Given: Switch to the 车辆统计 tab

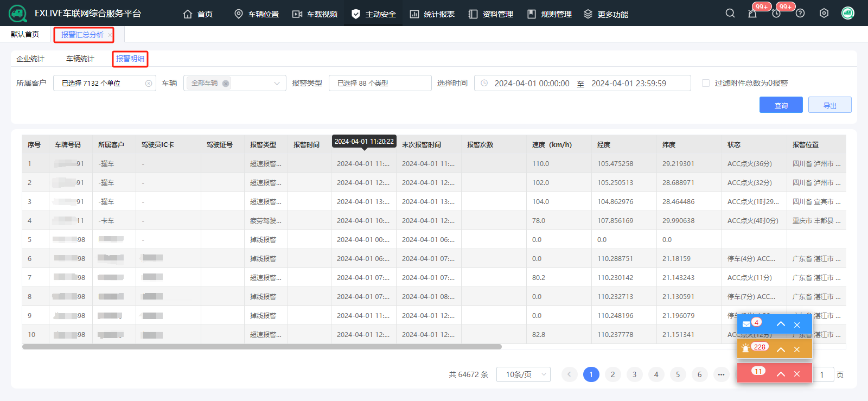Looking at the screenshot, I should [80, 59].
